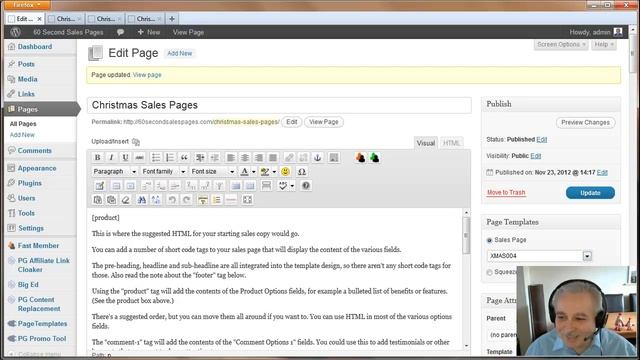Click the orange user shortcode icon

tap(360, 158)
